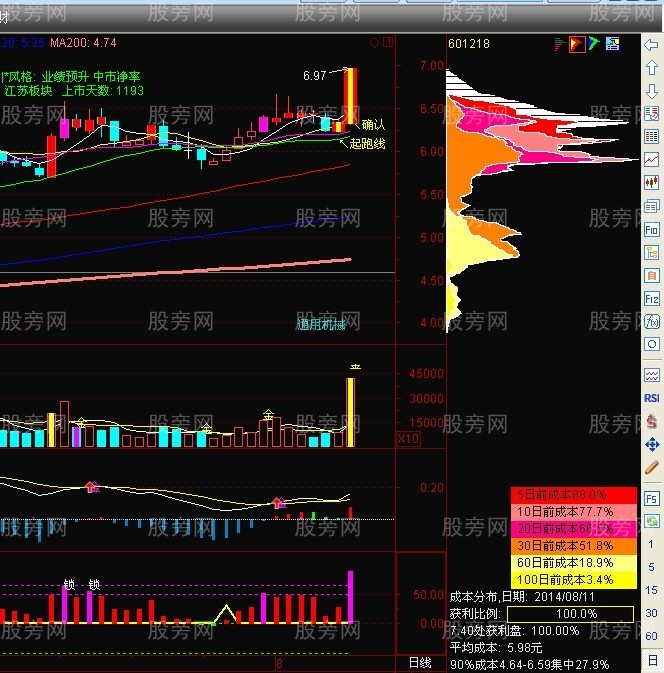Switch to 1-minute period
The height and width of the screenshot is (673, 664).
651,544
